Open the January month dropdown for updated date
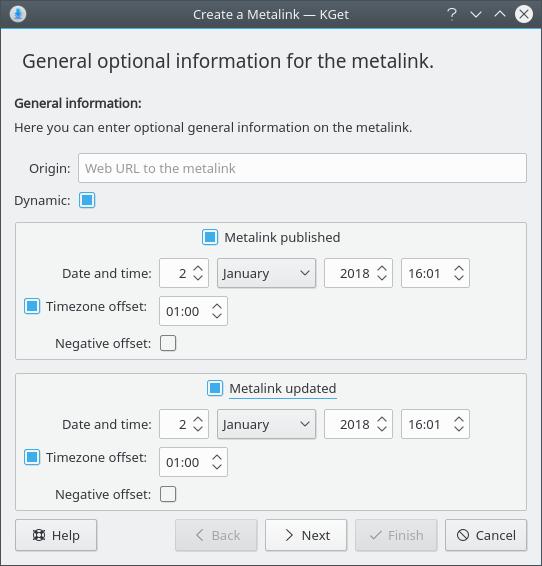The width and height of the screenshot is (542, 566). pos(266,424)
